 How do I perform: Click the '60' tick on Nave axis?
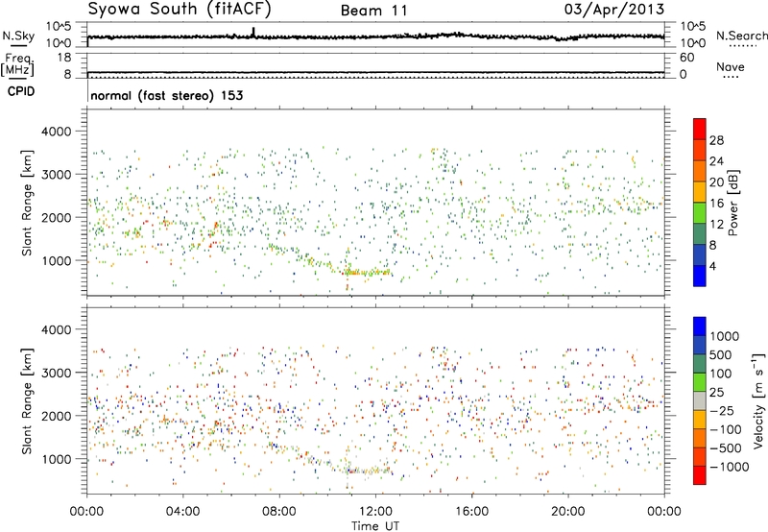click(x=686, y=58)
